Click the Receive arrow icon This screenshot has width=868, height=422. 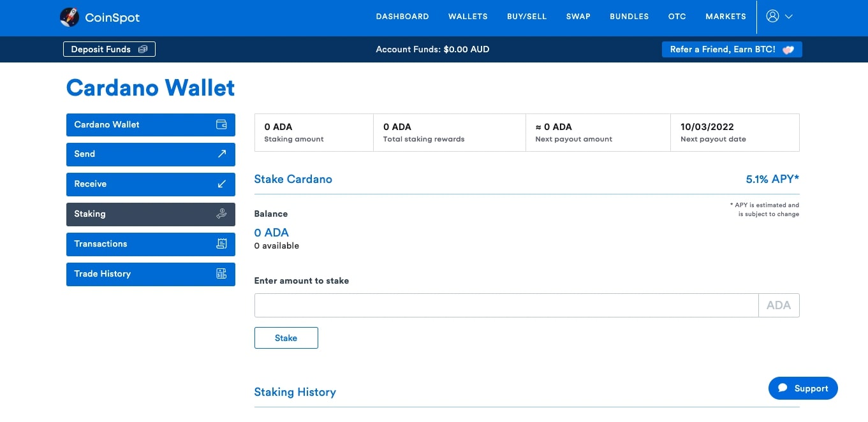tap(222, 184)
